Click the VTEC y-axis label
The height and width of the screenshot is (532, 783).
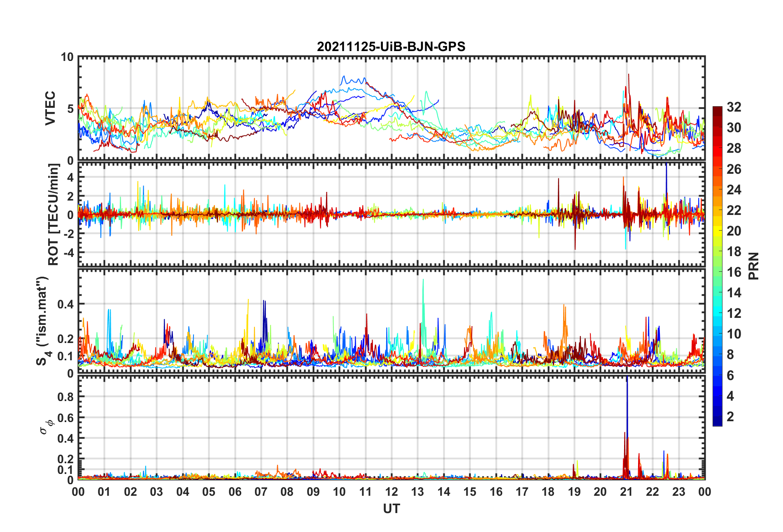pos(50,108)
